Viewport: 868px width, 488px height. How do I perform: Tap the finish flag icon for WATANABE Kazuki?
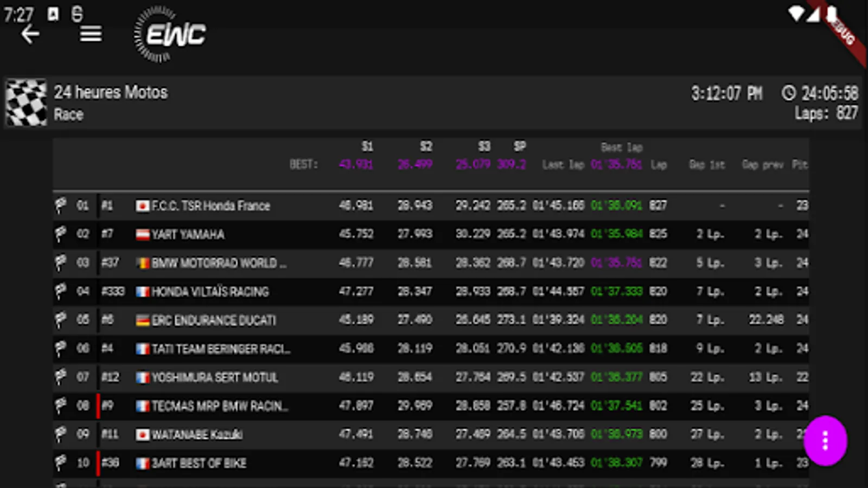[x=60, y=434]
